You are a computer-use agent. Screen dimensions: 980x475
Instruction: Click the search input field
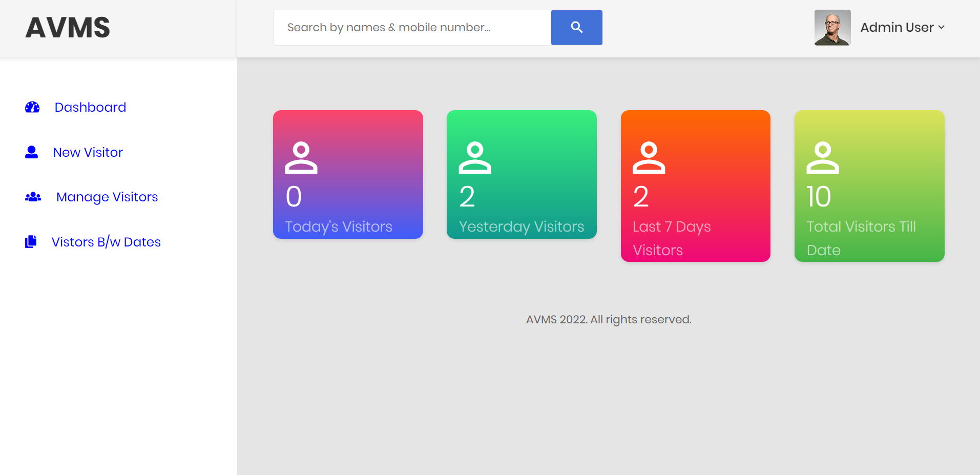pyautogui.click(x=412, y=27)
